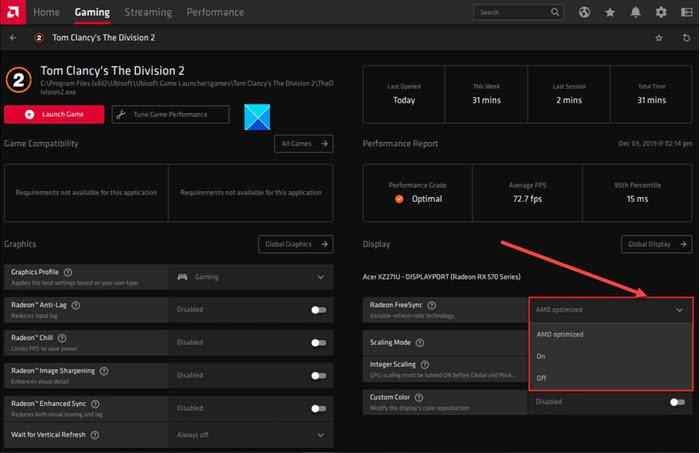Show help for Graphics Profile
Screen dimensions: 700x453
click(68, 272)
